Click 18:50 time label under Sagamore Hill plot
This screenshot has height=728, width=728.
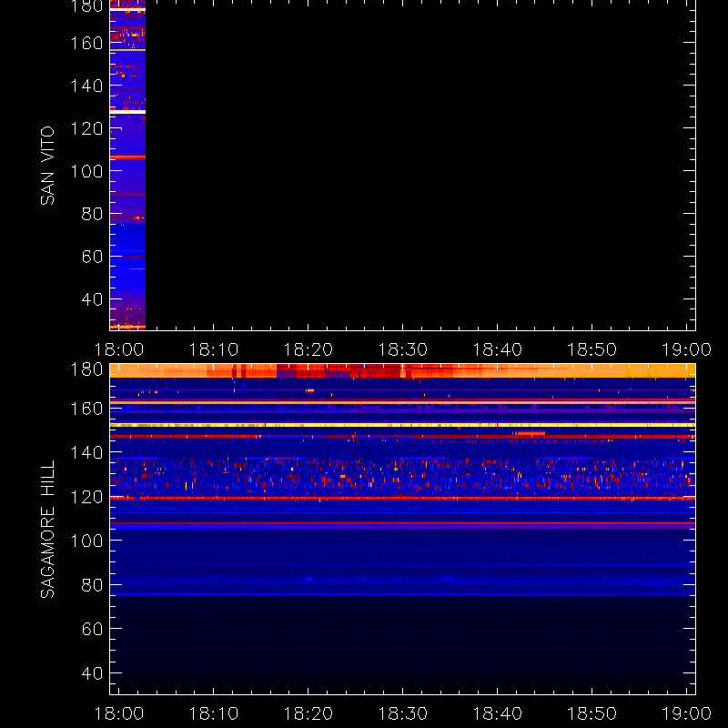[592, 713]
